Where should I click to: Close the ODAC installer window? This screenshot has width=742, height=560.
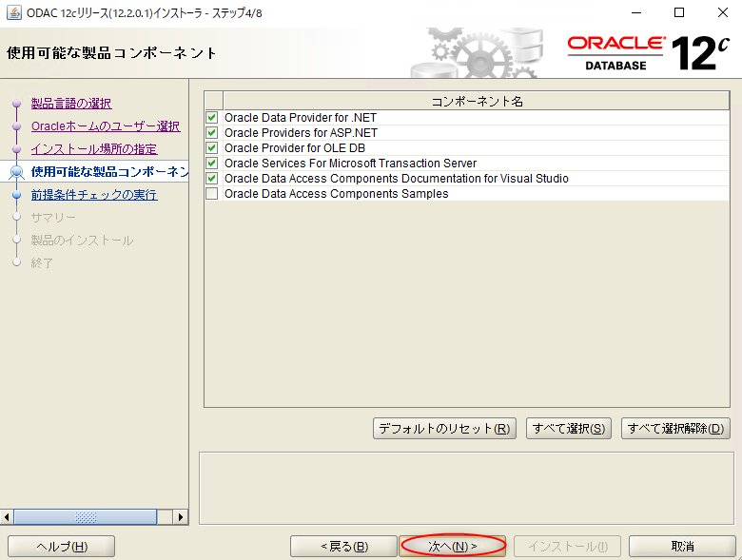point(723,12)
